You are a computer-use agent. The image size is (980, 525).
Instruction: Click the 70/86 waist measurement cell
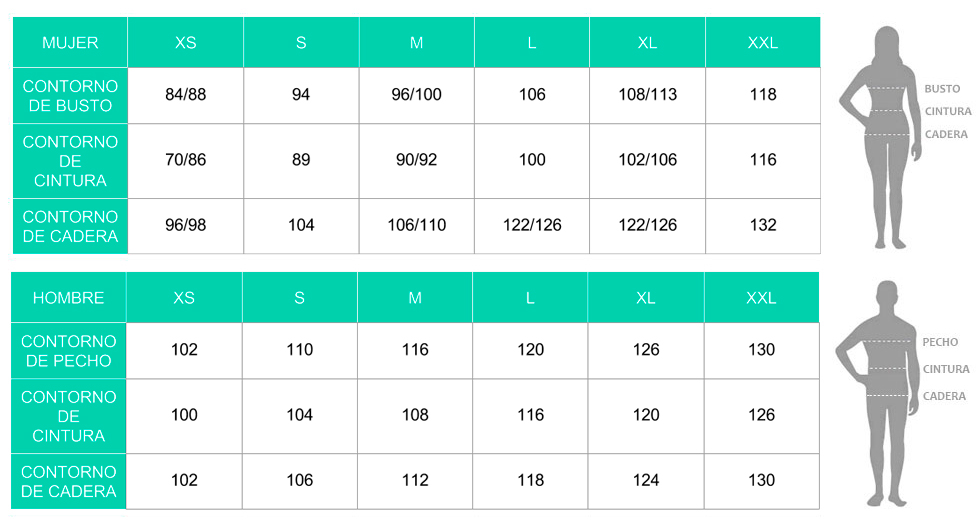click(185, 160)
